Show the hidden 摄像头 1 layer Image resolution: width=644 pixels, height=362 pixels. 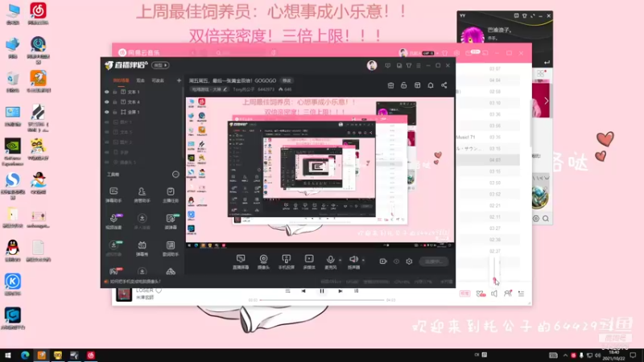(x=107, y=162)
